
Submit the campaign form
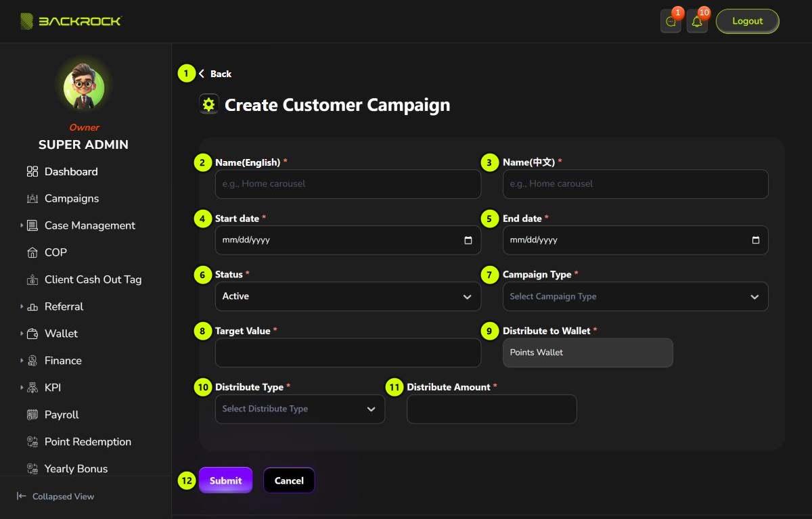point(225,480)
